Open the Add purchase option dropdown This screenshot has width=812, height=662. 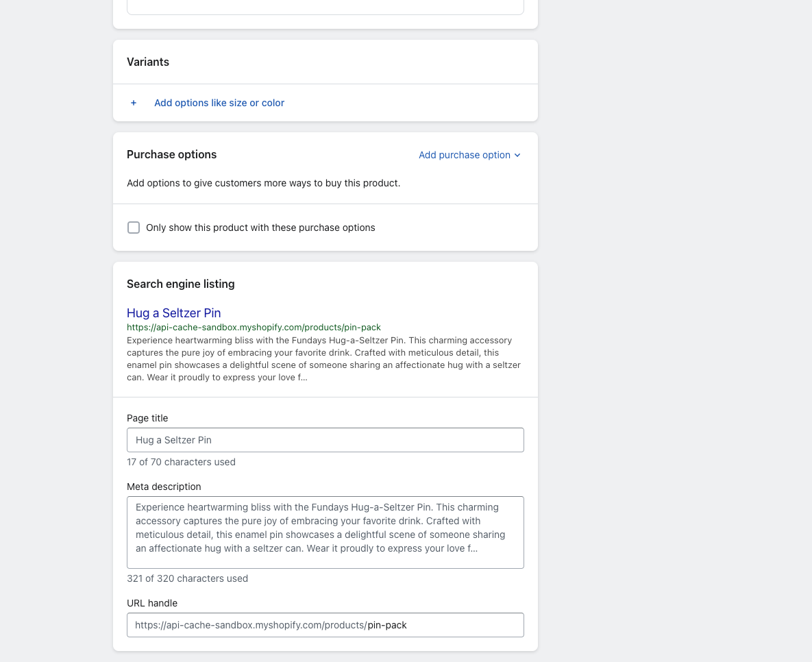(x=464, y=155)
